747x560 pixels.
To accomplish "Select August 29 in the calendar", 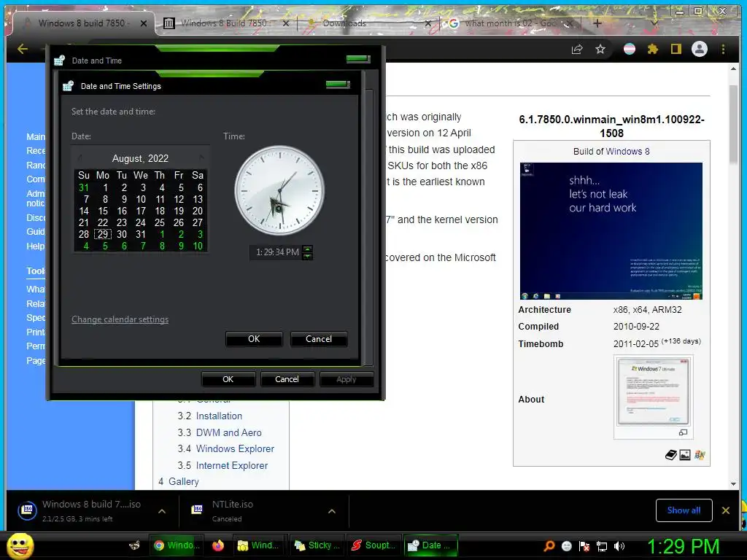I will pyautogui.click(x=103, y=234).
